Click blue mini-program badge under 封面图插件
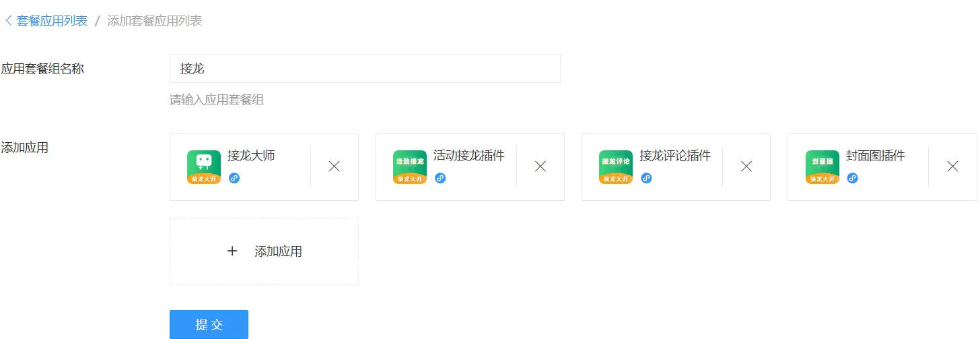980x339 pixels. [852, 178]
